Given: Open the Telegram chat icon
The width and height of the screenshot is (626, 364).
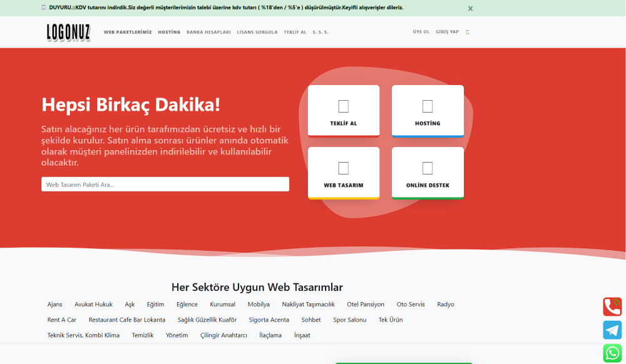Looking at the screenshot, I should click(x=612, y=330).
